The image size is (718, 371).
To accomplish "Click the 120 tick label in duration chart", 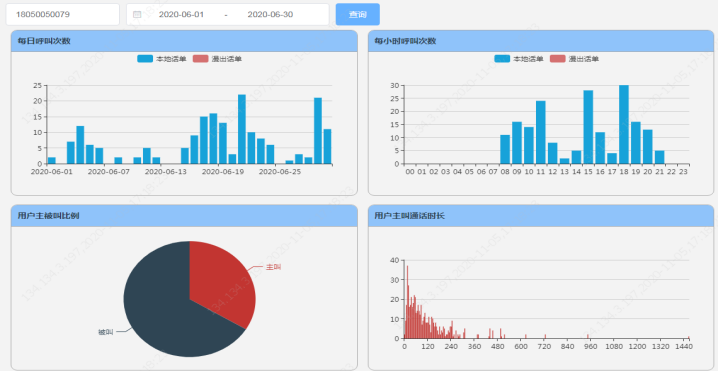I will [427, 346].
